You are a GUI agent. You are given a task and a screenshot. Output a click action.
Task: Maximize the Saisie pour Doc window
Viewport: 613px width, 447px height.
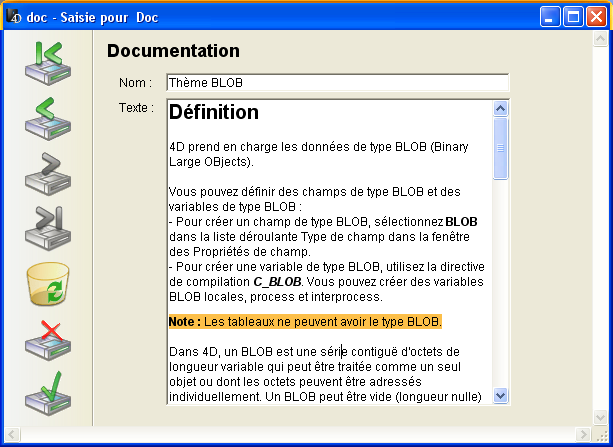(x=574, y=17)
